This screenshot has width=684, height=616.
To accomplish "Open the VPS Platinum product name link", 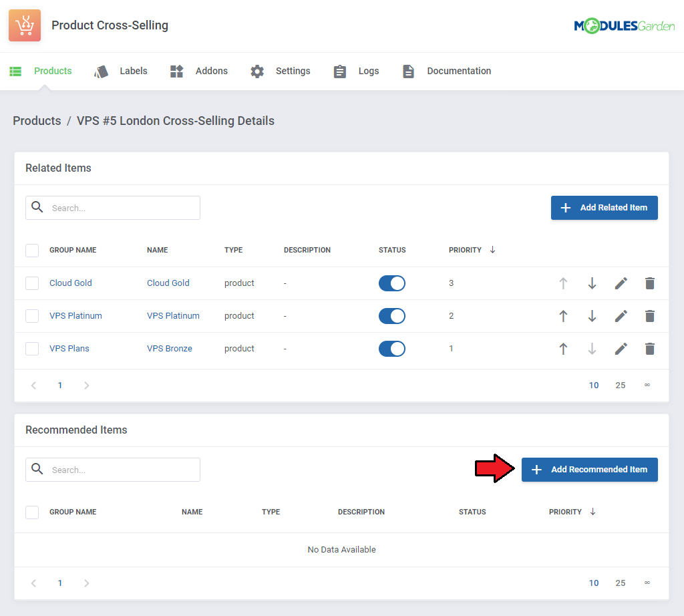I will click(173, 315).
